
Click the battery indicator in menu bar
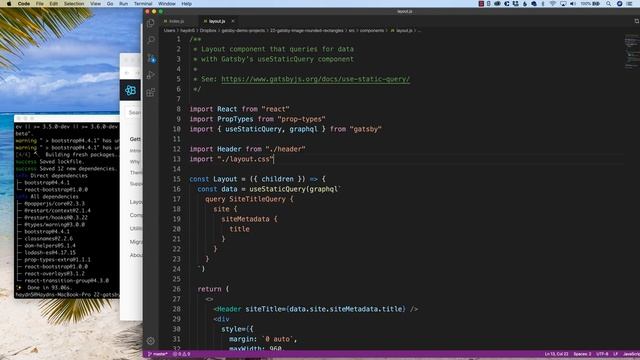coord(591,4)
